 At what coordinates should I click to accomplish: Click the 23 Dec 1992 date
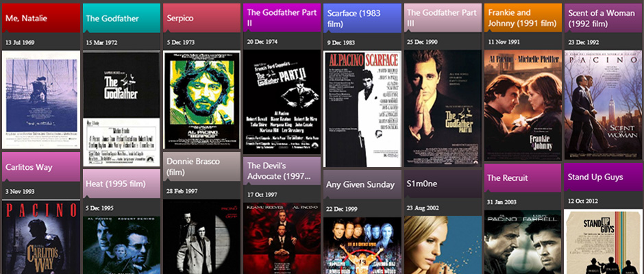(x=584, y=42)
